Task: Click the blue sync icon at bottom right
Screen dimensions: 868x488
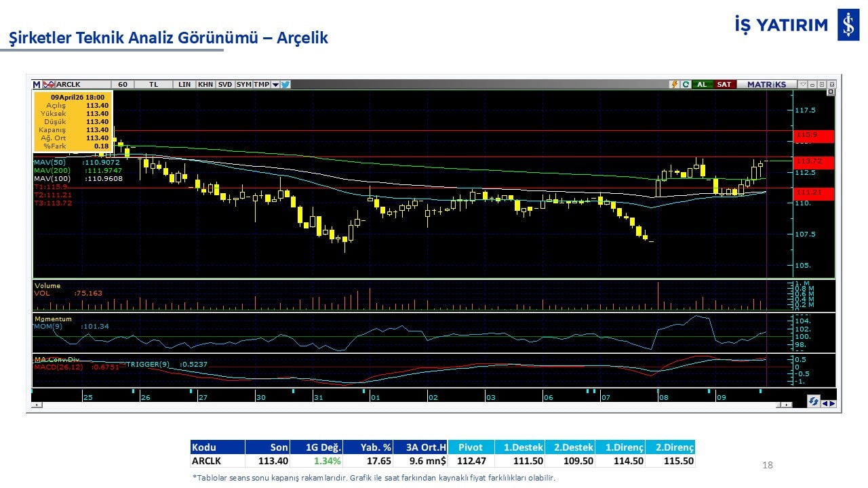Action: coord(813,402)
